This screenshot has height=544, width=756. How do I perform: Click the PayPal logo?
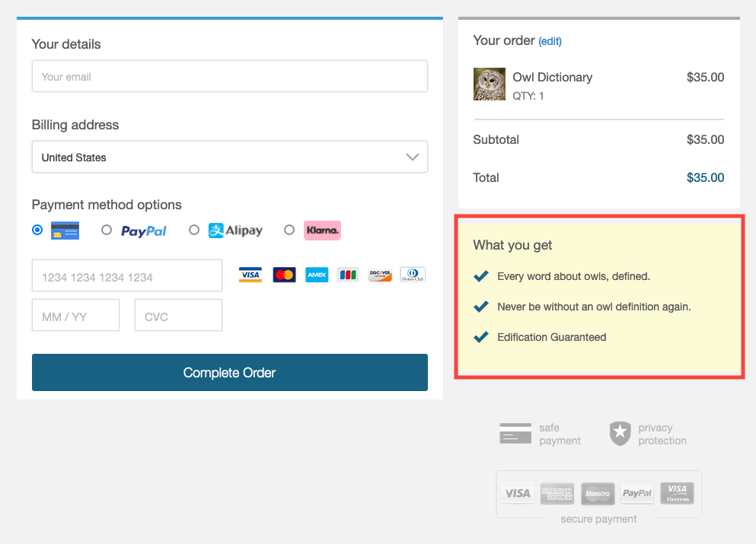click(144, 231)
